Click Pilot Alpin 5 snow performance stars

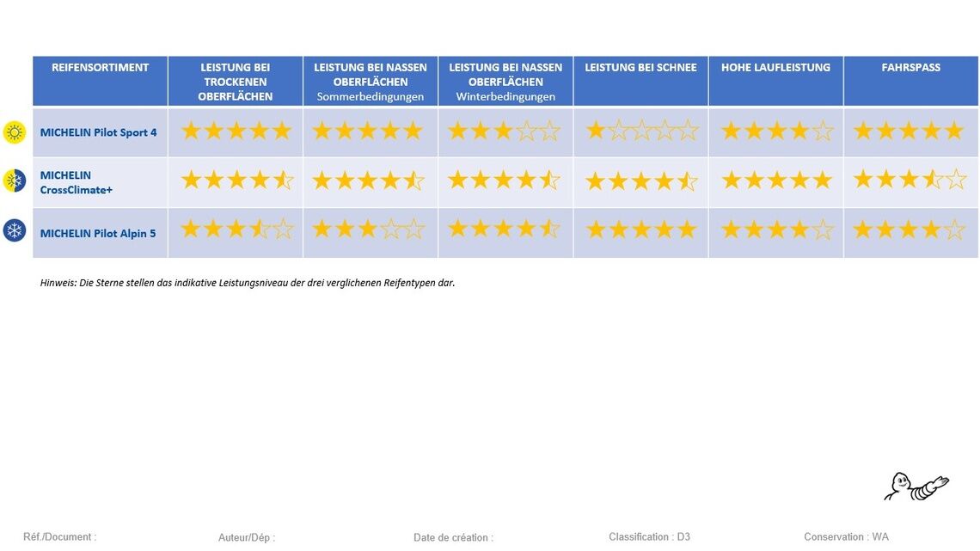click(x=641, y=230)
